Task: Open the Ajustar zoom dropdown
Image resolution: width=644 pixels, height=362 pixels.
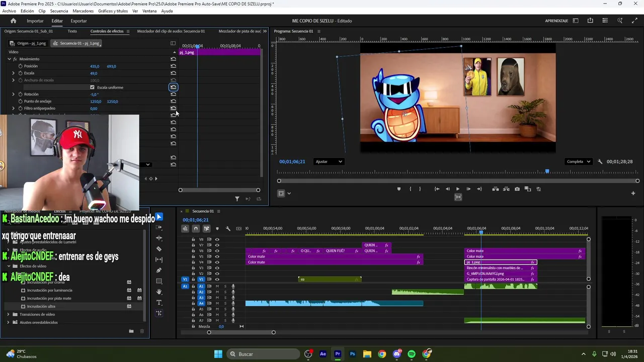Action: pos(329,162)
